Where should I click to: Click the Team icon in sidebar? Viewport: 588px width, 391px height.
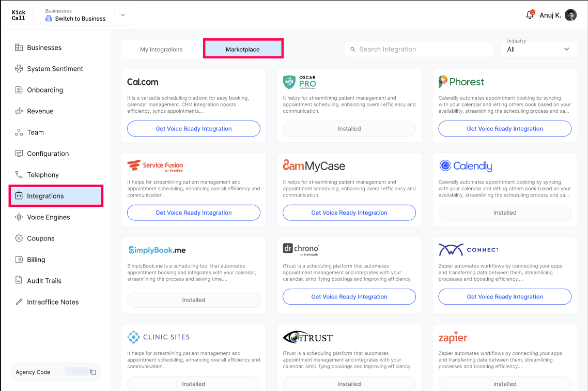(x=19, y=132)
